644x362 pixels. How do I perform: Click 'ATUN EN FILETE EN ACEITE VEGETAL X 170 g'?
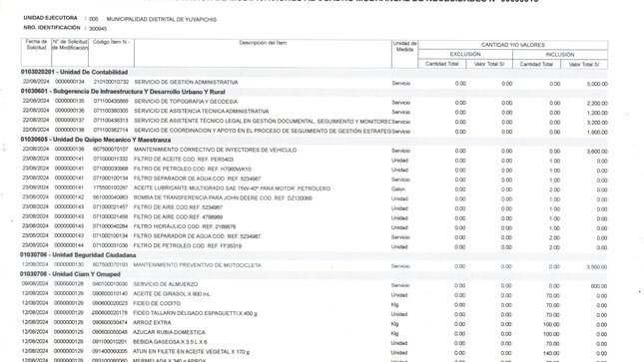(x=191, y=352)
